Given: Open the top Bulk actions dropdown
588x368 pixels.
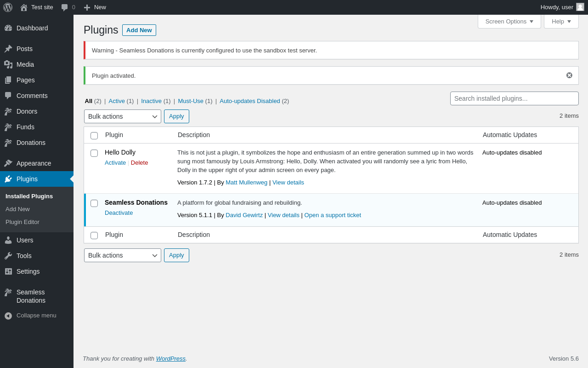Looking at the screenshot, I should coord(123,116).
